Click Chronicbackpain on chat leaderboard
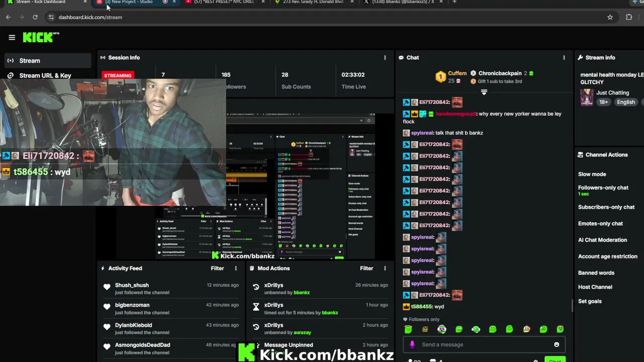This screenshot has width=644, height=362. click(x=500, y=73)
